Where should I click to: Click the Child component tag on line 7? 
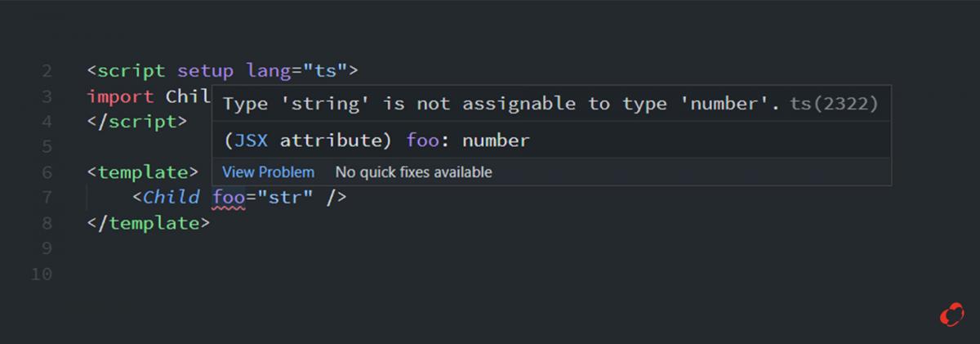171,197
